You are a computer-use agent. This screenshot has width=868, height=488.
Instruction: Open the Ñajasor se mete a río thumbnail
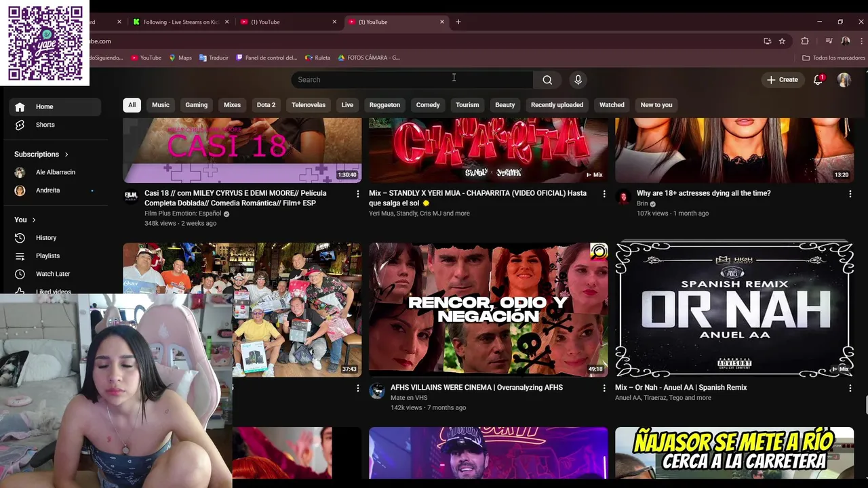point(734,453)
